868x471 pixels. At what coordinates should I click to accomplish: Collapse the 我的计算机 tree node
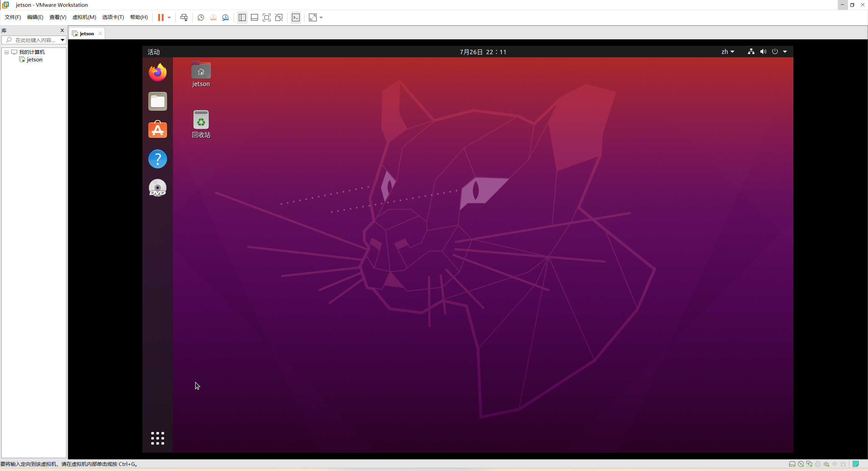coord(6,52)
